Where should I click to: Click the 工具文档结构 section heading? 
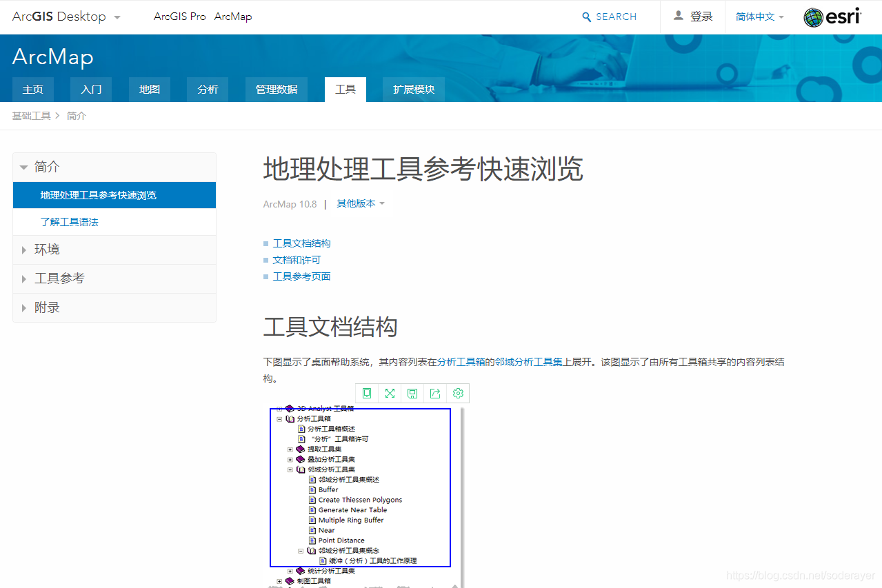330,327
